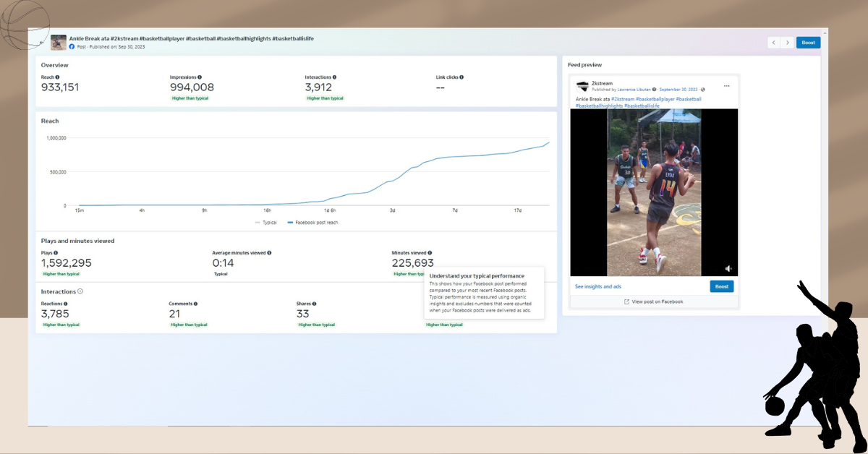Screen dimensions: 868x454
Task: Click the Plays value 1,592,295
Action: (67, 263)
